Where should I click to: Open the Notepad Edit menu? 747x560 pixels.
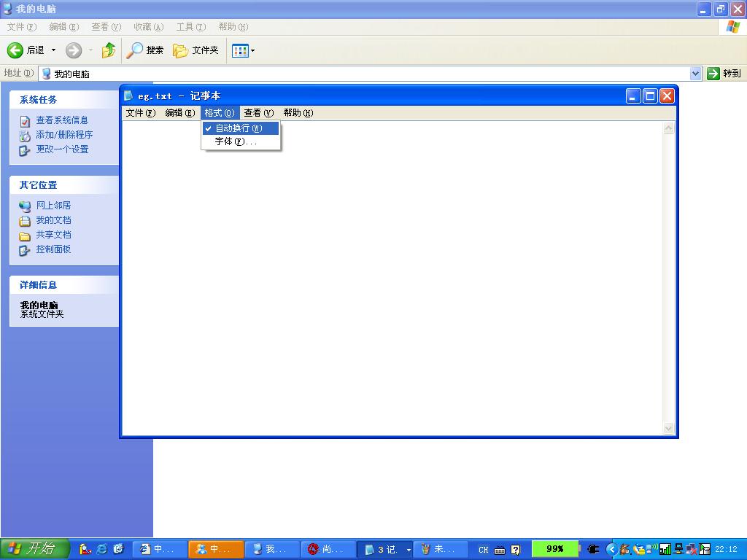coord(179,113)
